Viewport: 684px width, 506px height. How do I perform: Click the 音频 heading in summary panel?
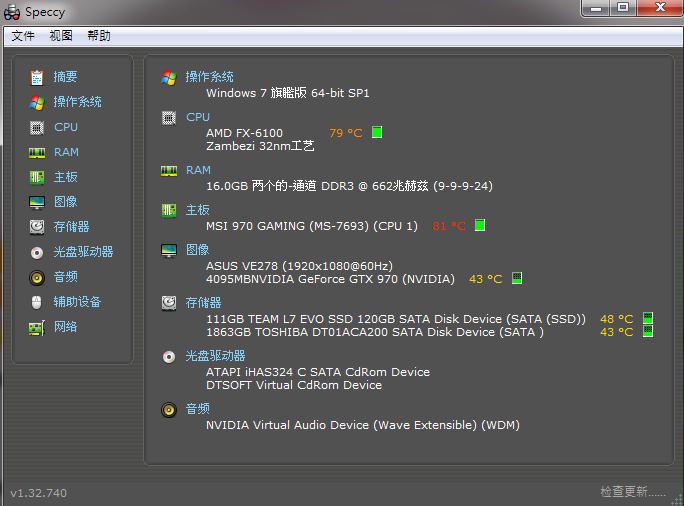198,409
